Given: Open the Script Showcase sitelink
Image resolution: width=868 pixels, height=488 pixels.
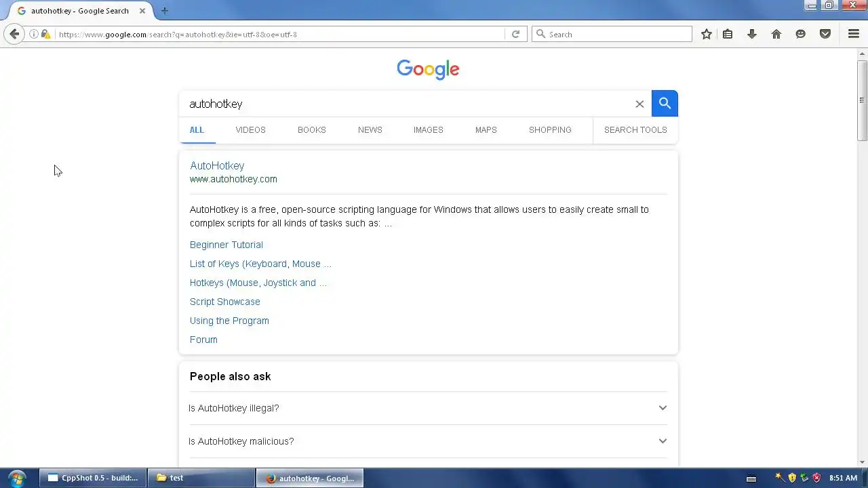Looking at the screenshot, I should click(225, 302).
